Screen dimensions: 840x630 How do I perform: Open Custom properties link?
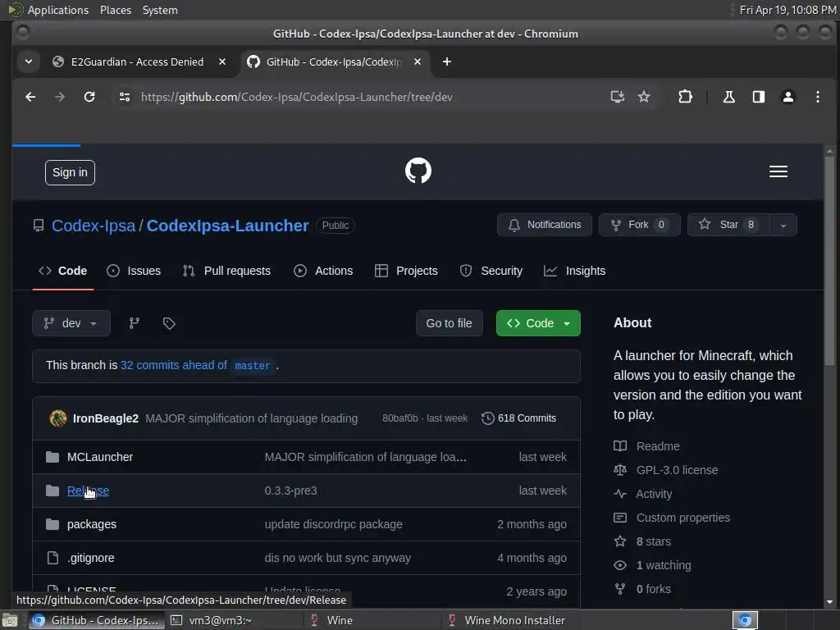[672, 518]
